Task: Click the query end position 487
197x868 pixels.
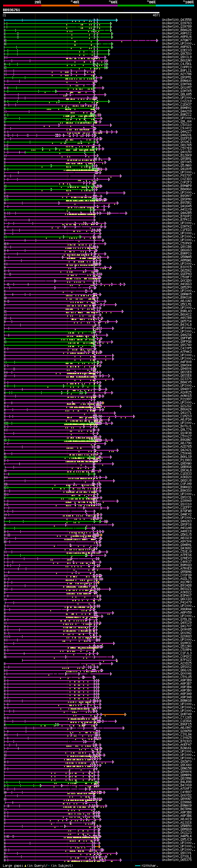Action: pyautogui.click(x=155, y=15)
